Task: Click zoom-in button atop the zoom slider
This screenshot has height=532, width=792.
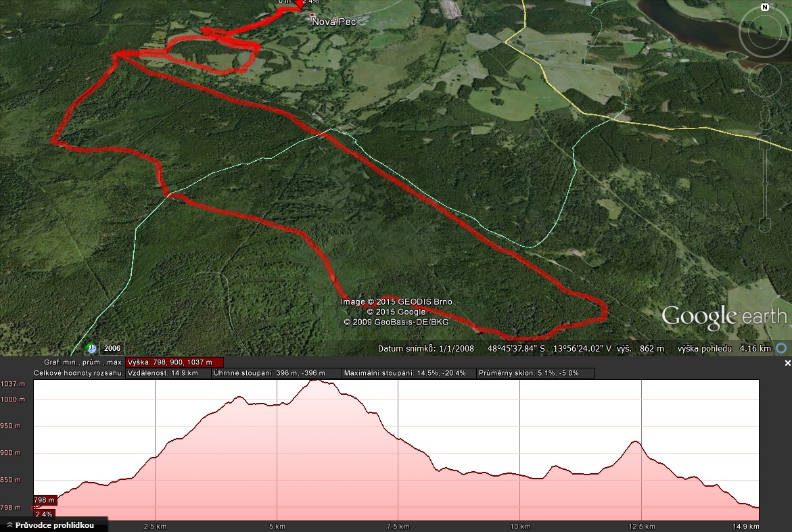Action: click(x=765, y=143)
